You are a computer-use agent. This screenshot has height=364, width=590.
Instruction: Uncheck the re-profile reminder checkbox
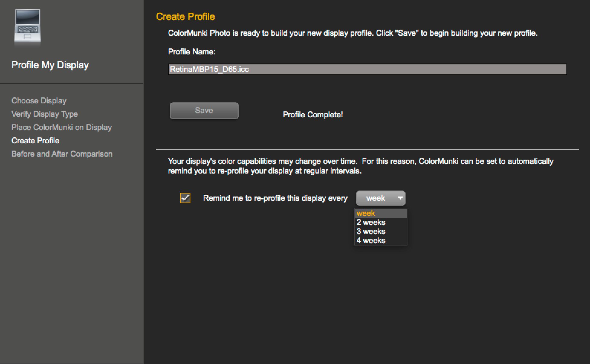(x=185, y=198)
